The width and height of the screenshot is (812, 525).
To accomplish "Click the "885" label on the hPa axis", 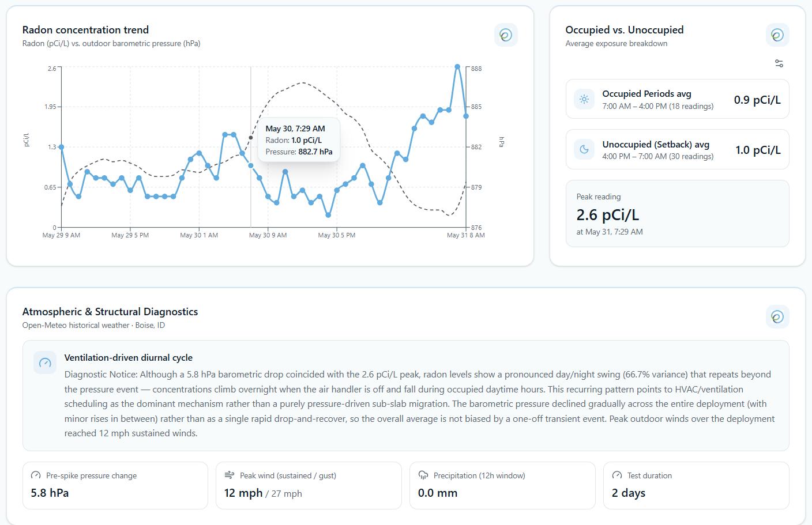I will 476,107.
